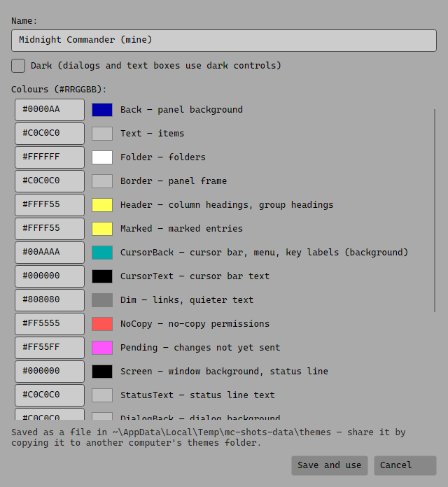The width and height of the screenshot is (448, 487).
Task: Click the Cancel button
Action: coord(405,465)
